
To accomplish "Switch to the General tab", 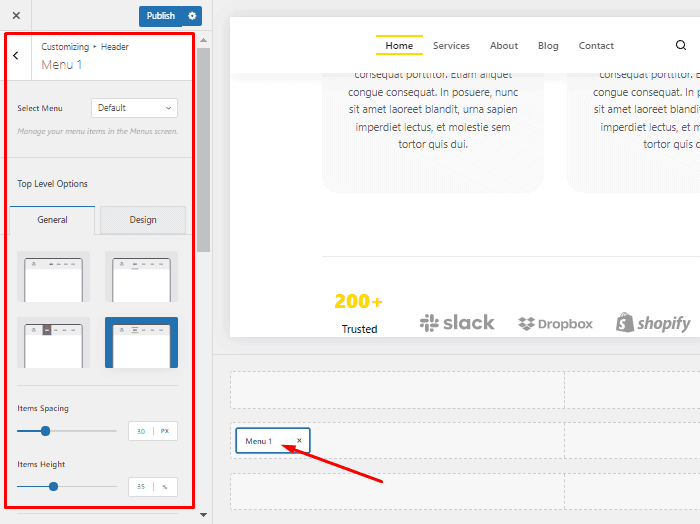I will pyautogui.click(x=52, y=220).
